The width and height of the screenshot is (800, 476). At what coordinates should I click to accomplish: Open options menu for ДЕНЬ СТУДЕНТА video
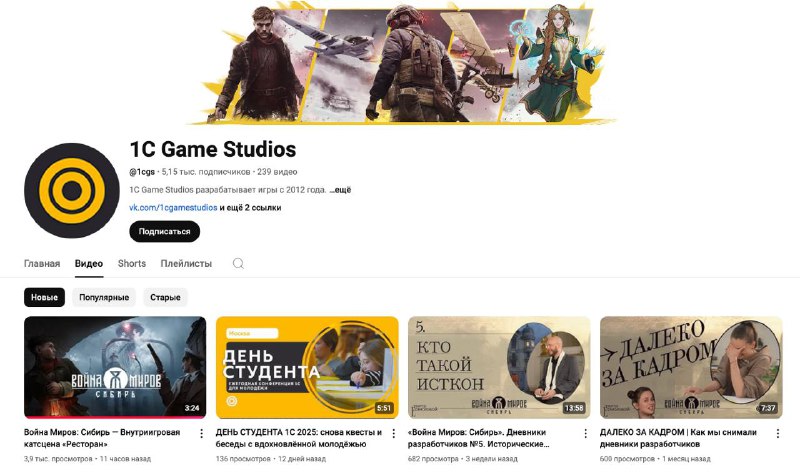(x=393, y=434)
